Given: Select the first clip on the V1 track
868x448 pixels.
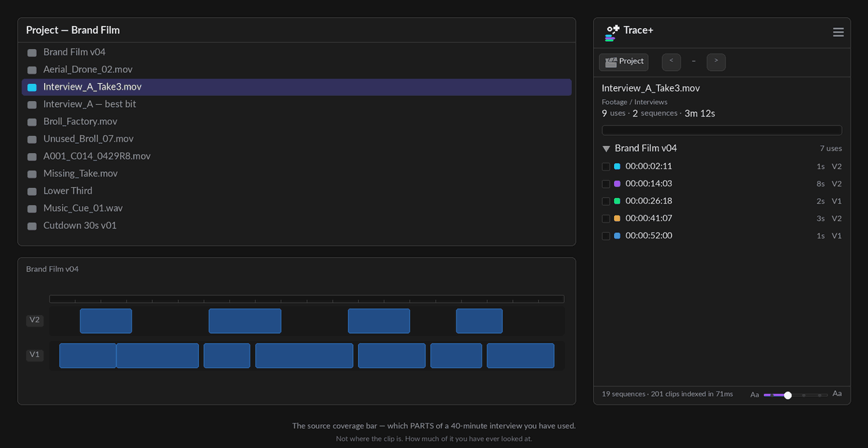Looking at the screenshot, I should coord(88,356).
